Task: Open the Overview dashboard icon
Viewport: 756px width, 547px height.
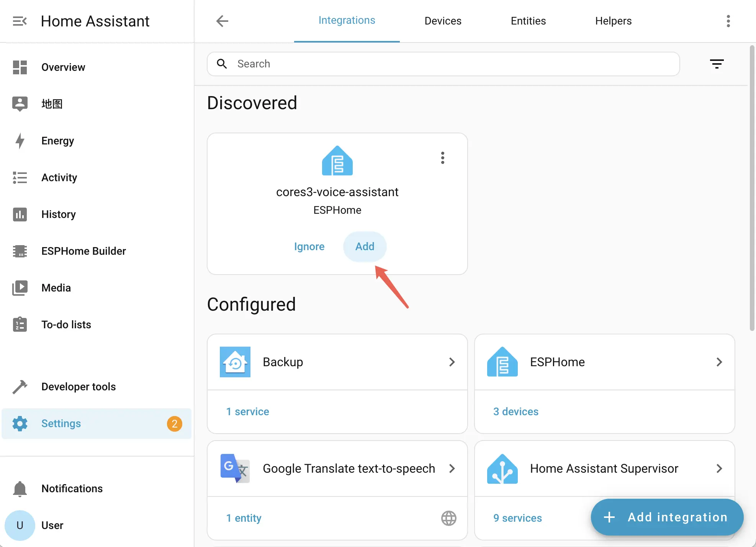Action: (20, 67)
